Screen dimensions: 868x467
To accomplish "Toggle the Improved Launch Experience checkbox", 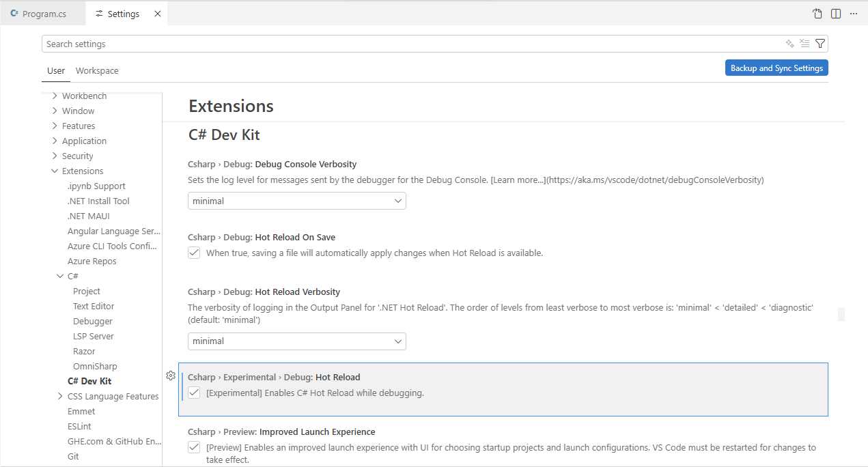I will point(194,447).
